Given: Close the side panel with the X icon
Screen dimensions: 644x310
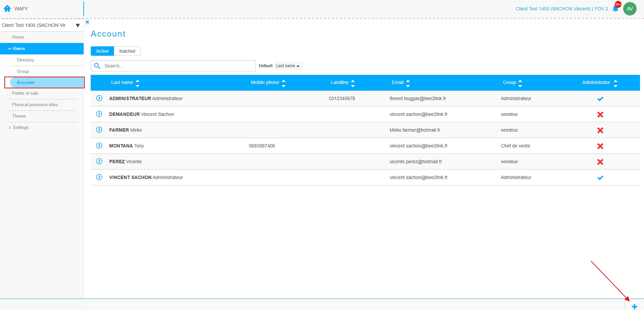Looking at the screenshot, I should (87, 22).
